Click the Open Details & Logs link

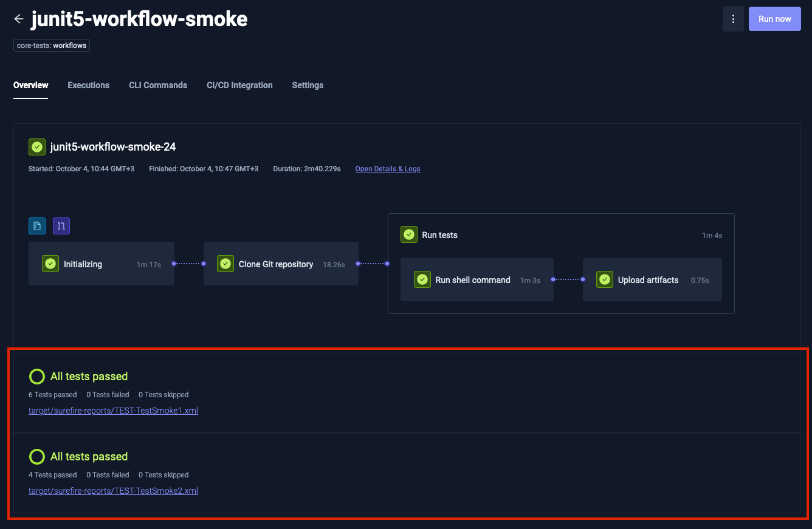(x=387, y=169)
